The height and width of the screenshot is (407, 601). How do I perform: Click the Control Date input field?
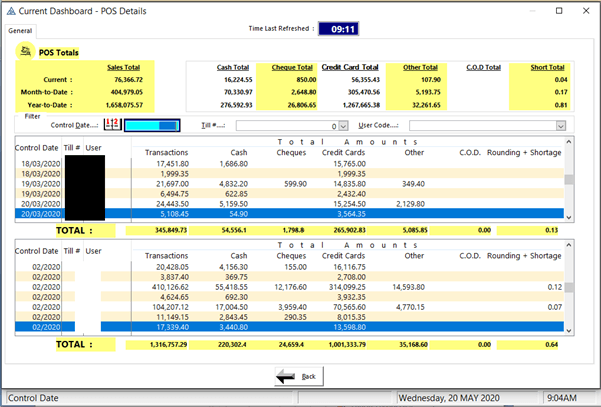coord(152,125)
